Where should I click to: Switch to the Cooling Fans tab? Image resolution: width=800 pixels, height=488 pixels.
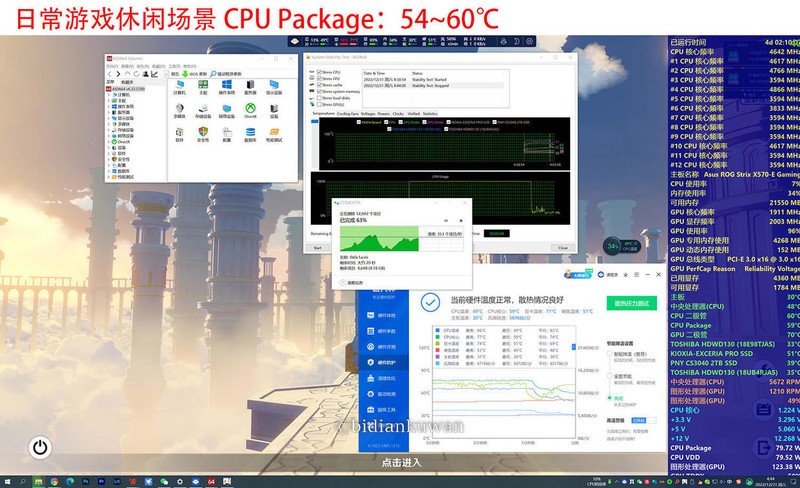pyautogui.click(x=347, y=114)
